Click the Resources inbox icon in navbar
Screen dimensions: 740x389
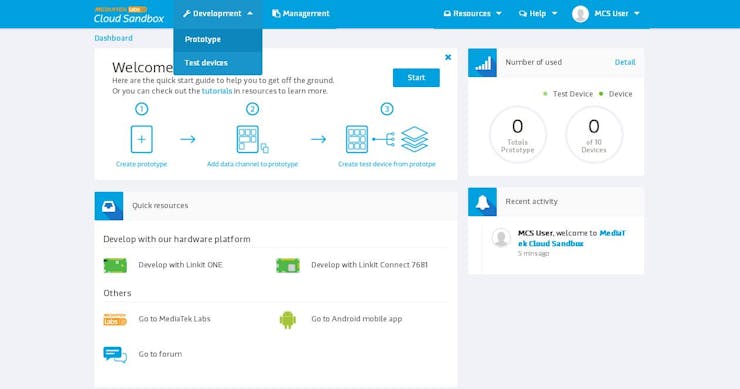(447, 14)
